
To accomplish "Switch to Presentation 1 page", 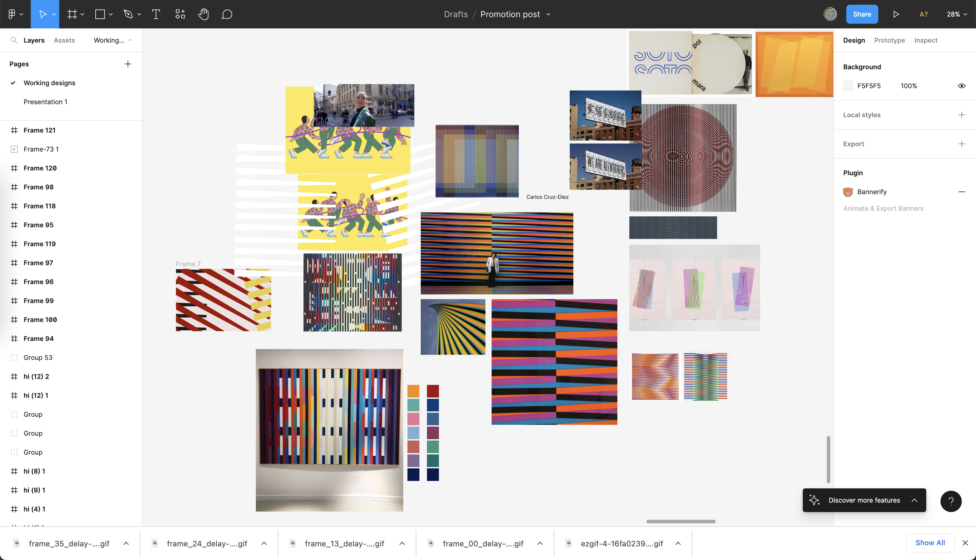I will [45, 102].
